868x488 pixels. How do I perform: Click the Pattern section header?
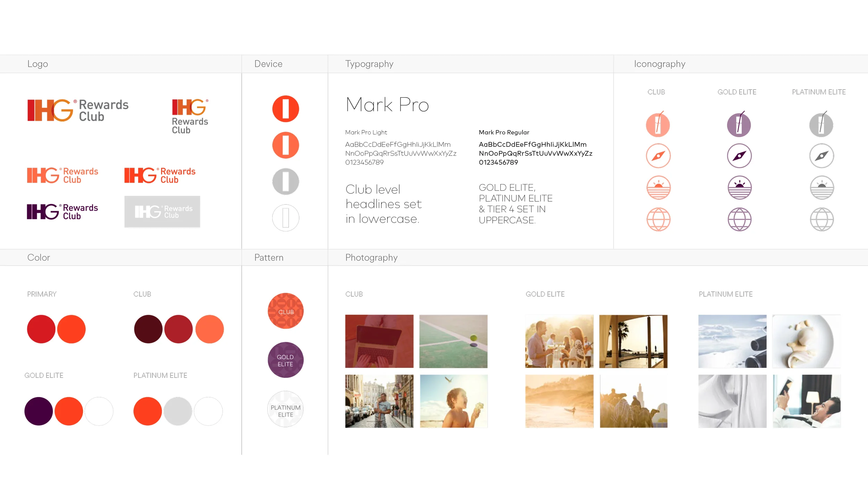pyautogui.click(x=269, y=257)
